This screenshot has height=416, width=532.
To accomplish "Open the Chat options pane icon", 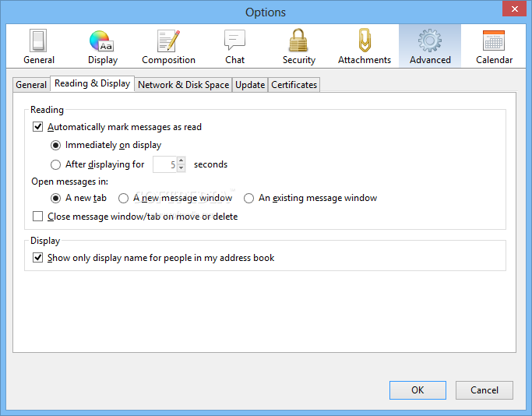I will (x=234, y=46).
